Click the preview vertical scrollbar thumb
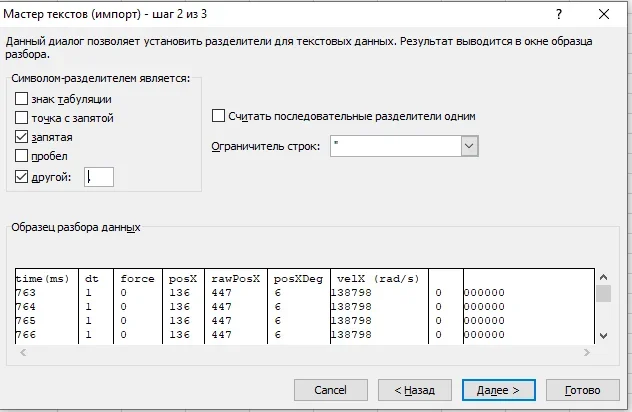The image size is (632, 412). pos(603,293)
